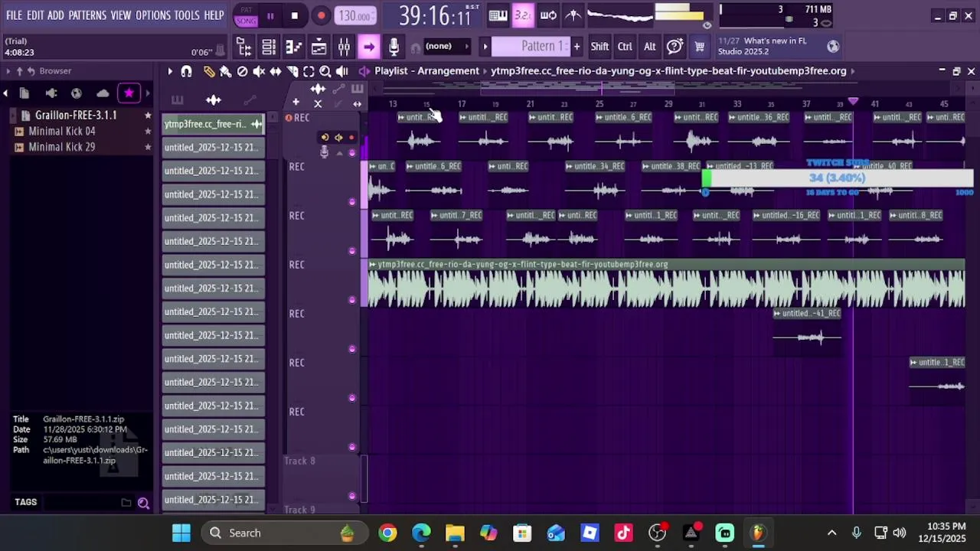The image size is (980, 551).
Task: Toggle loop recording button
Action: 548,15
